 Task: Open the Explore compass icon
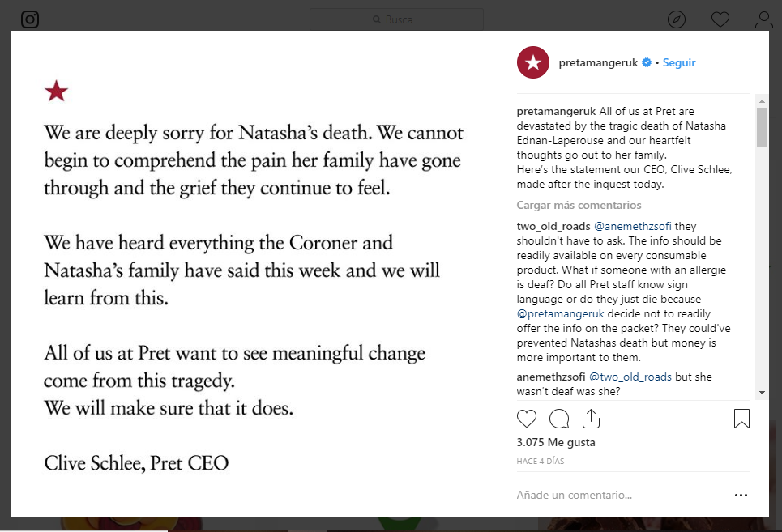click(677, 19)
